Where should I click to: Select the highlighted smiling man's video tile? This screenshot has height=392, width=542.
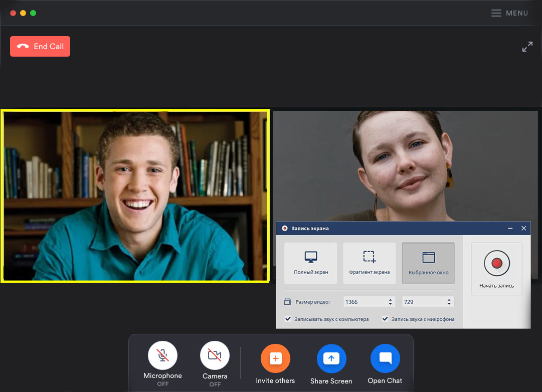(x=135, y=196)
